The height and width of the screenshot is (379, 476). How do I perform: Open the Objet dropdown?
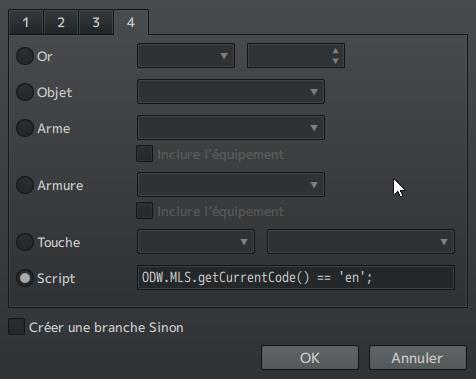click(231, 92)
